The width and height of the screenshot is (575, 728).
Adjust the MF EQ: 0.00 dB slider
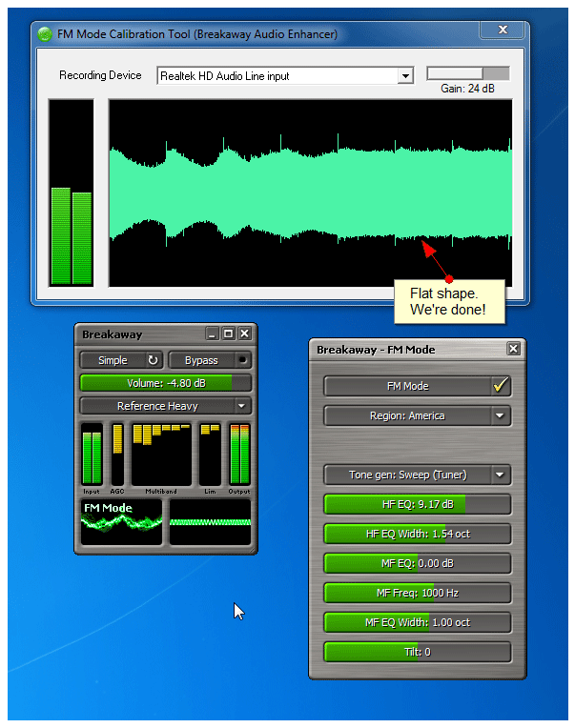pos(417,563)
